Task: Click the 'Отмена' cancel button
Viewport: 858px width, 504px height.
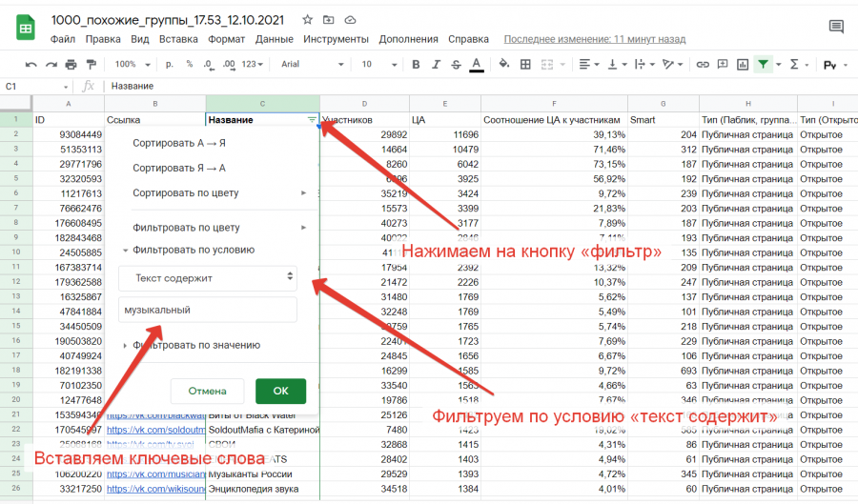Action: coord(207,391)
